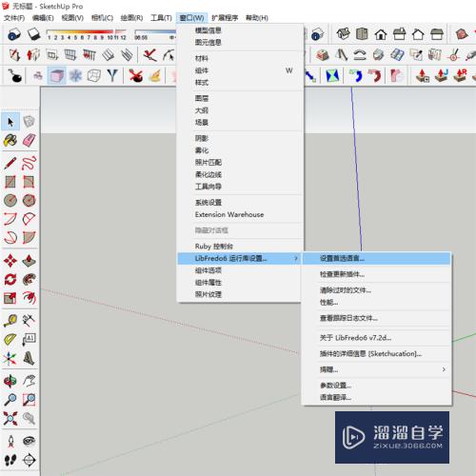
Task: Adjust the month shadow date slider
Action: [87, 33]
